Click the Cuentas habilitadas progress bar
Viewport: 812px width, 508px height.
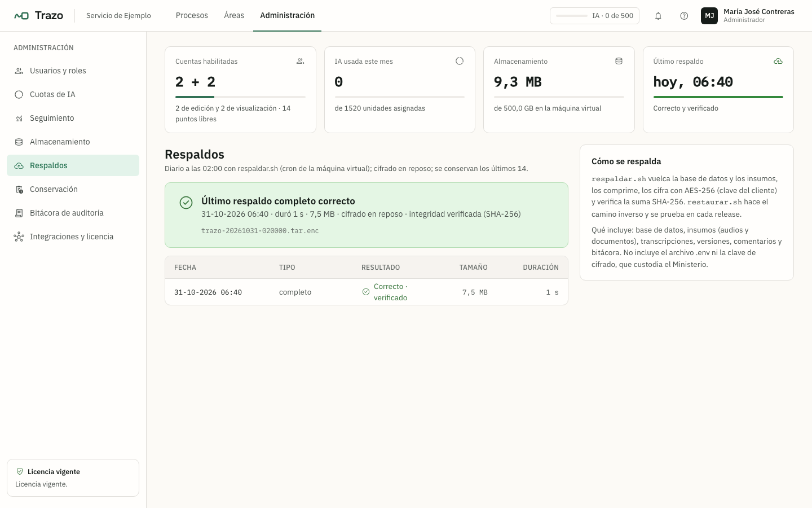tap(240, 97)
